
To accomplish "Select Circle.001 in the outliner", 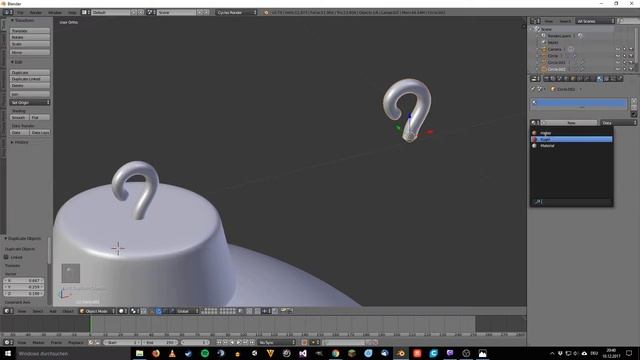I will point(556,62).
